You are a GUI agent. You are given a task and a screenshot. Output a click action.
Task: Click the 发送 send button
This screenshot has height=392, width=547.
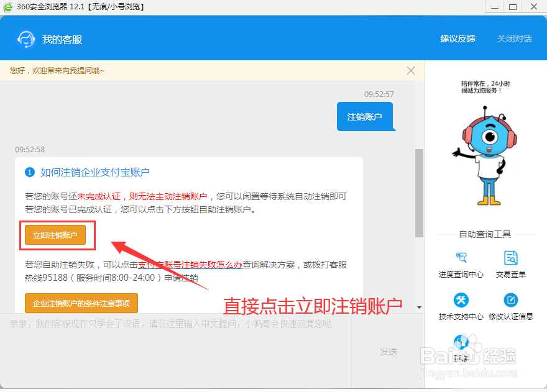388,352
